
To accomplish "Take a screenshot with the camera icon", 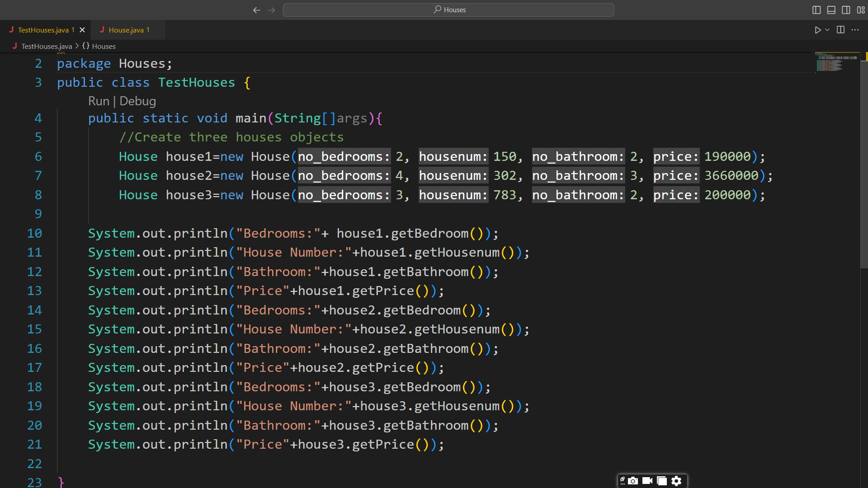I will (633, 481).
